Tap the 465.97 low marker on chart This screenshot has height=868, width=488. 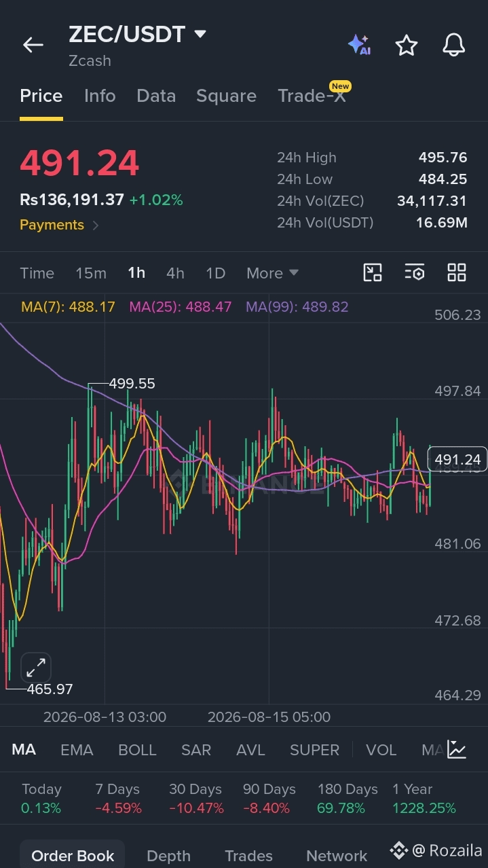pos(50,689)
